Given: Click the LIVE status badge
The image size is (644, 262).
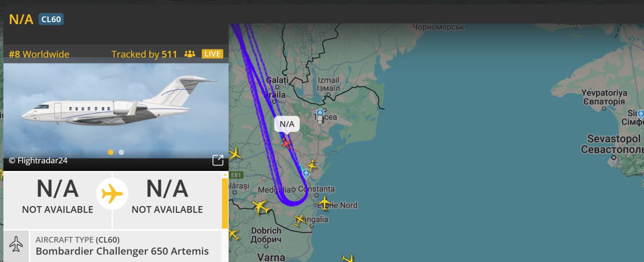Looking at the screenshot, I should click(212, 54).
